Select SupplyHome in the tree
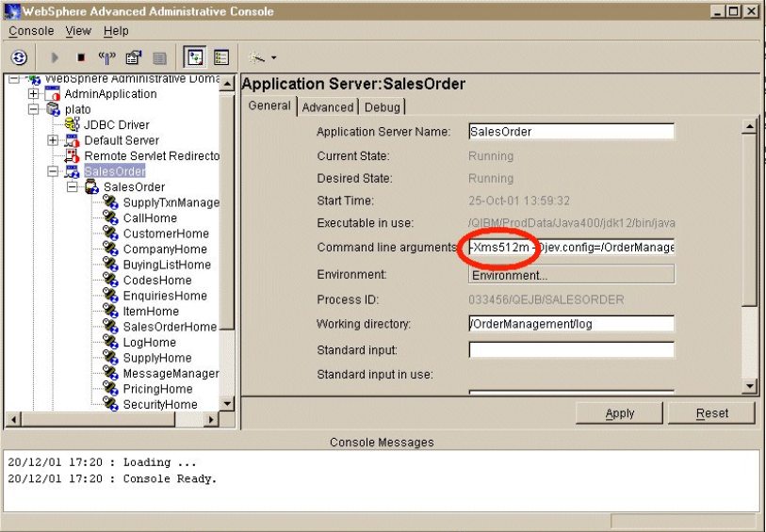 (x=156, y=358)
